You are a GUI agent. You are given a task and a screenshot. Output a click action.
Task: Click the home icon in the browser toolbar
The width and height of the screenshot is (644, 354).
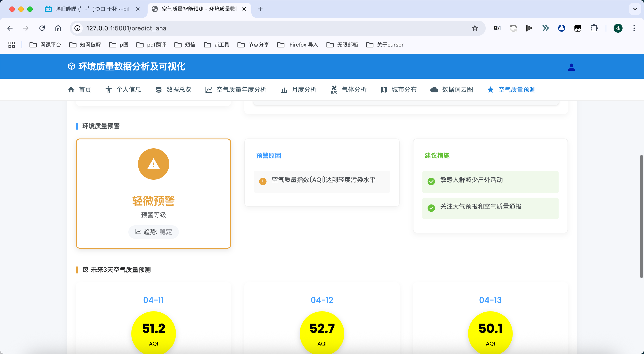pos(58,28)
